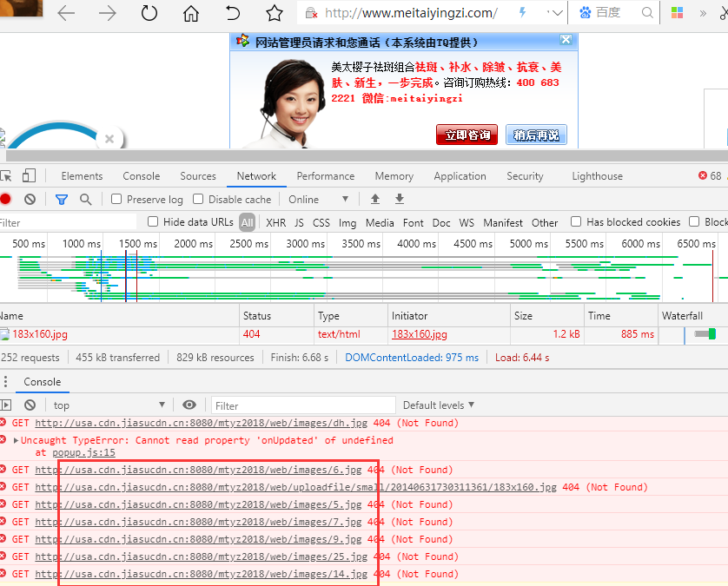The height and width of the screenshot is (586, 728).
Task: Expand the Uncaught TypeError message
Action: pos(17,440)
